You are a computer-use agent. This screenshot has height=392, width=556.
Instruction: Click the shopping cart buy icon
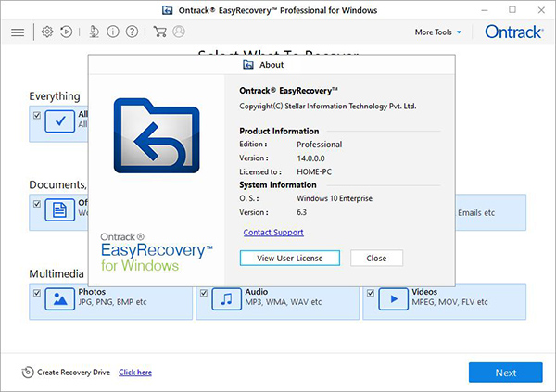pos(159,32)
